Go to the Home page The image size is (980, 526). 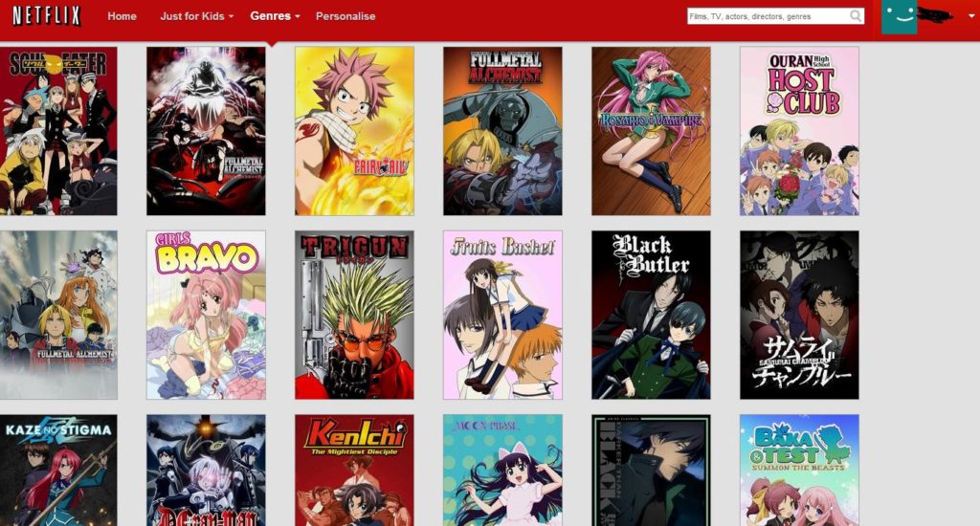point(122,16)
